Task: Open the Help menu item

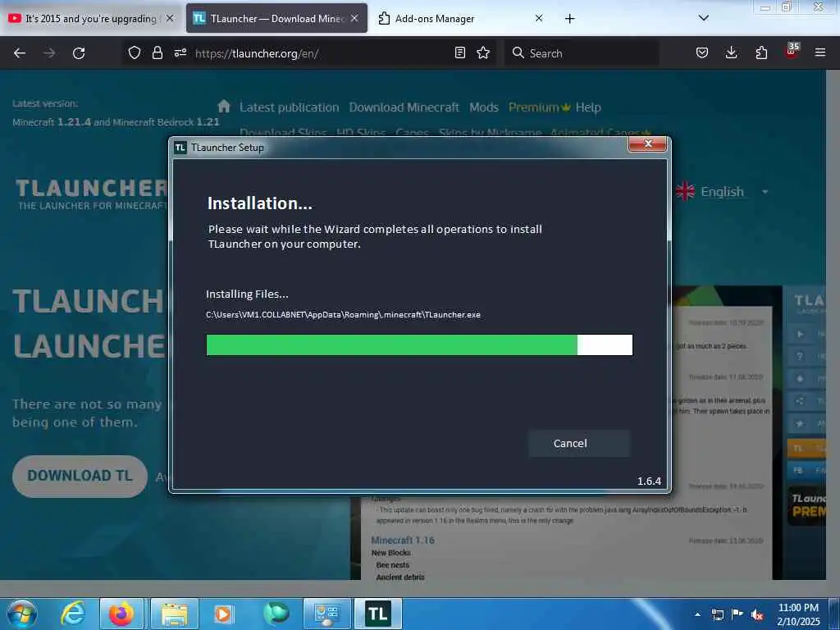Action: click(587, 107)
